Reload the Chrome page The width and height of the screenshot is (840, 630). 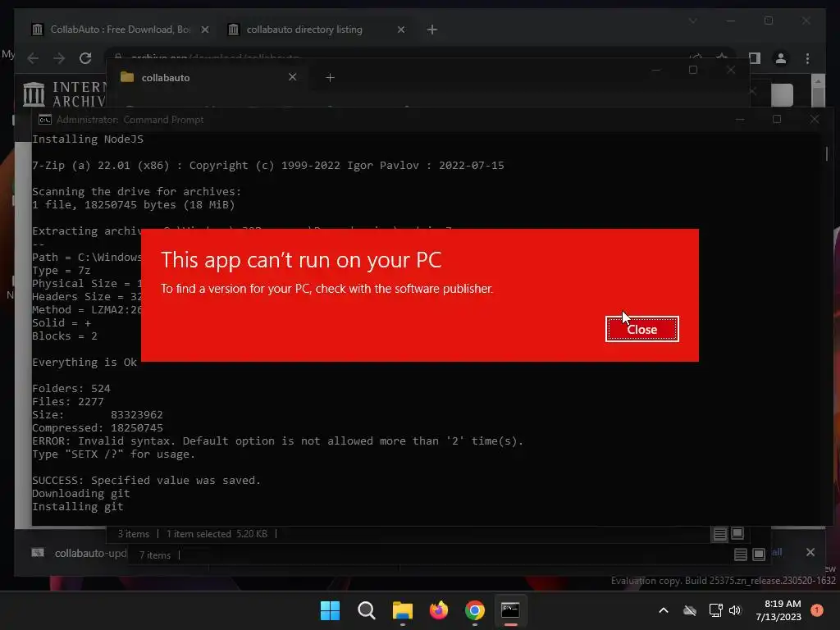(x=85, y=58)
